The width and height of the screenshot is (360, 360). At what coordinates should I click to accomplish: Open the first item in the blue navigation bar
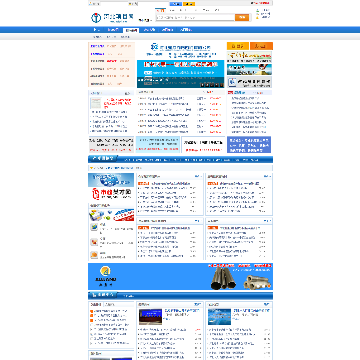tap(96, 30)
